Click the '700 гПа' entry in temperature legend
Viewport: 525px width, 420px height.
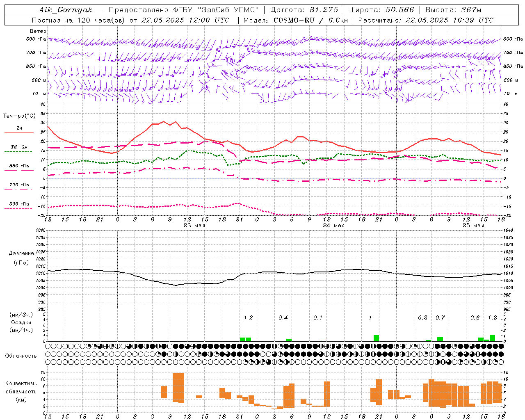click(x=19, y=185)
